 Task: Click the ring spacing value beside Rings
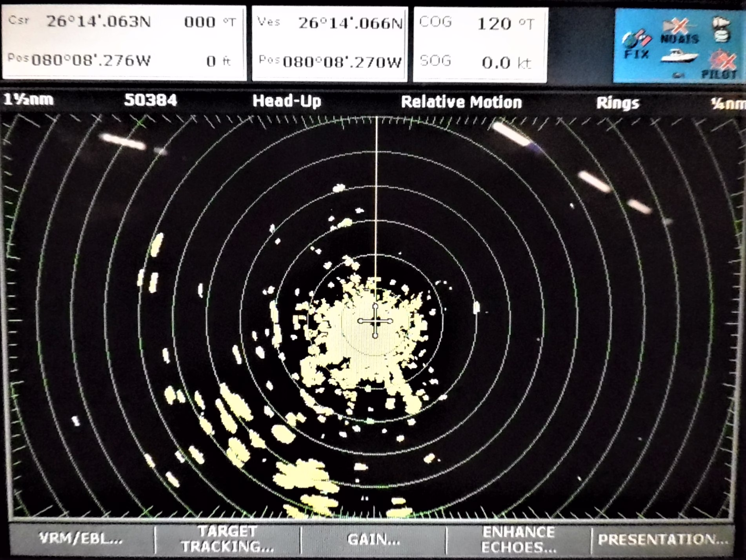(728, 104)
